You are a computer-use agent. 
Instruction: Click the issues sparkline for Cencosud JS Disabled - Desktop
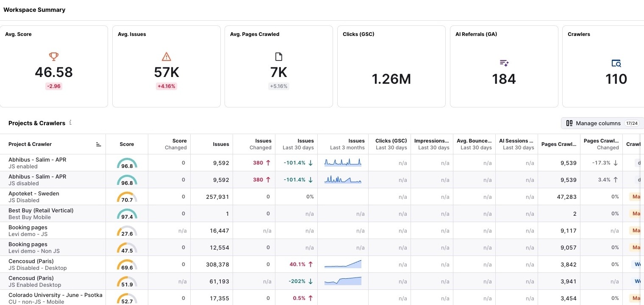(x=343, y=264)
